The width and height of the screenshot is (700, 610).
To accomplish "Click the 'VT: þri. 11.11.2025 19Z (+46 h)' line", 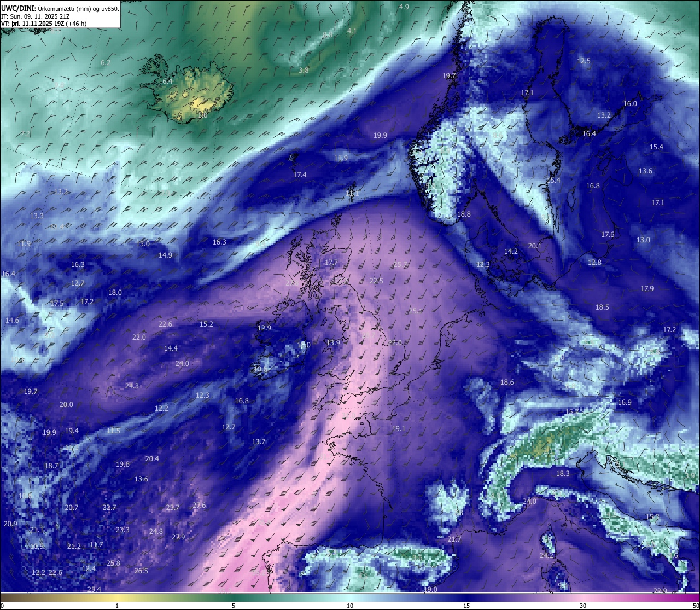I will click(x=44, y=24).
